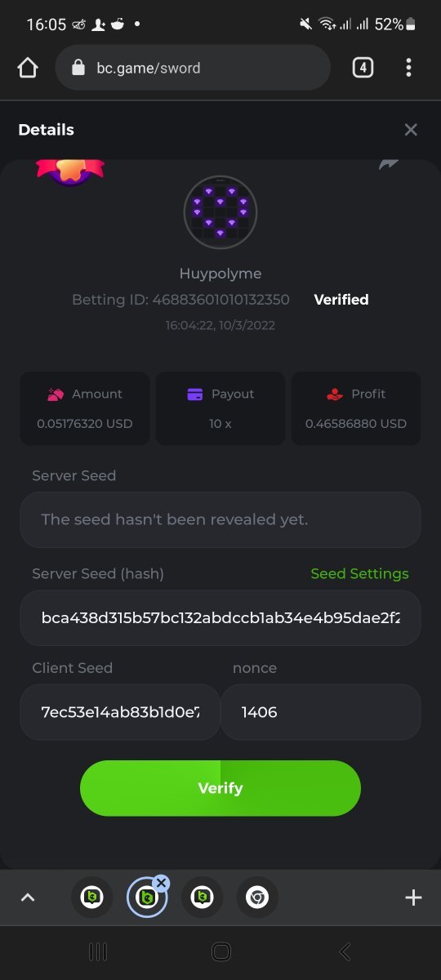Select the Server Seed hash field
Viewport: 441px width, 980px height.
coord(220,617)
